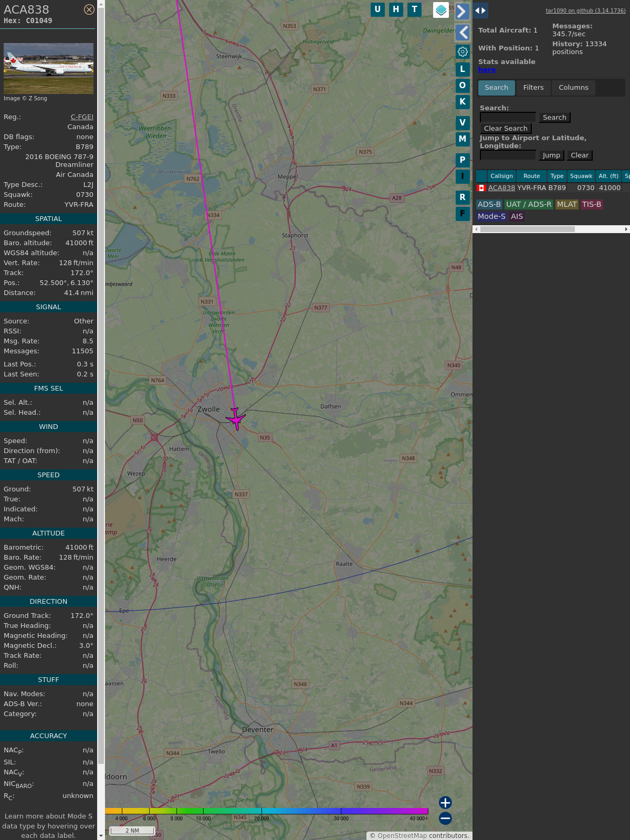
Task: Click the R map button
Action: 463,197
